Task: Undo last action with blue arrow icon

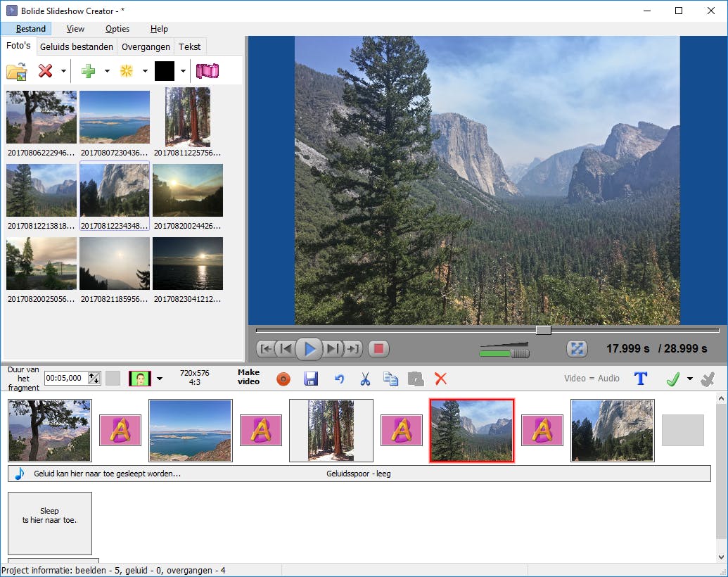Action: coord(340,379)
